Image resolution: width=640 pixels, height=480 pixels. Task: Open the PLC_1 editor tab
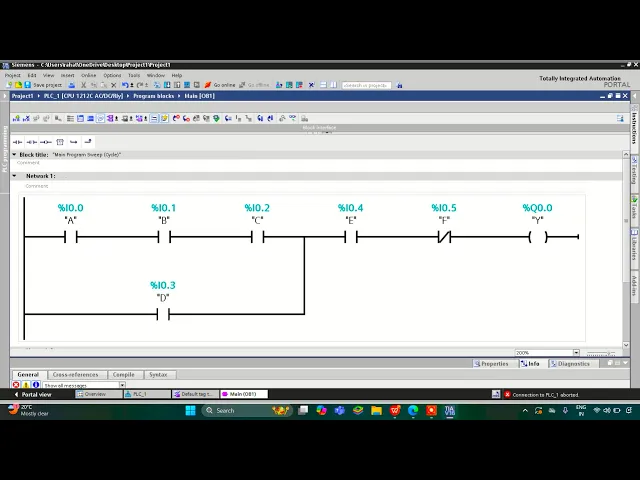pyautogui.click(x=147, y=394)
